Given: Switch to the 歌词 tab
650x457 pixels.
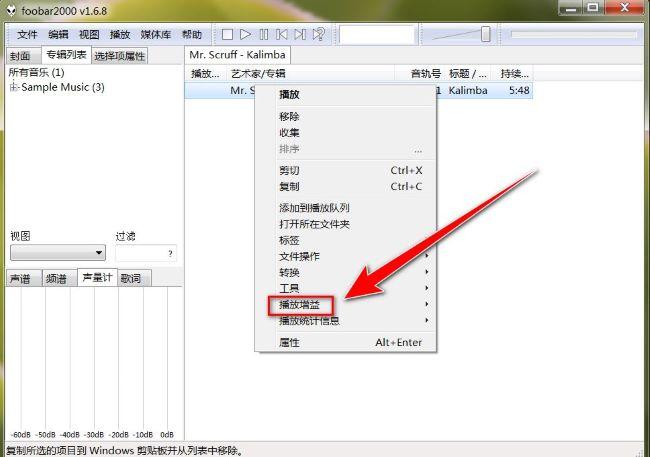Looking at the screenshot, I should click(x=131, y=278).
